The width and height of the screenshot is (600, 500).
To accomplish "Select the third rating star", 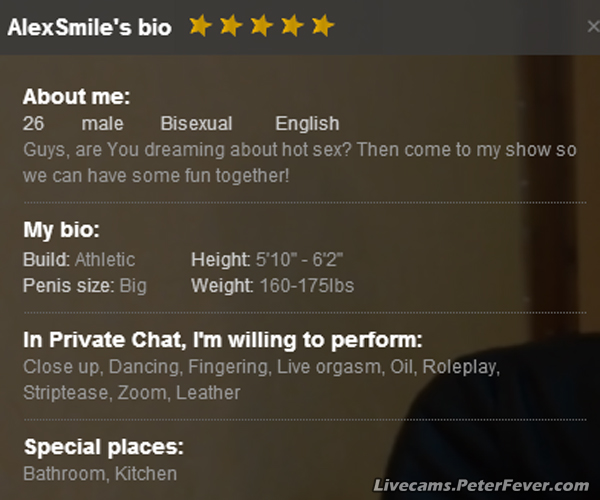I will [x=261, y=26].
